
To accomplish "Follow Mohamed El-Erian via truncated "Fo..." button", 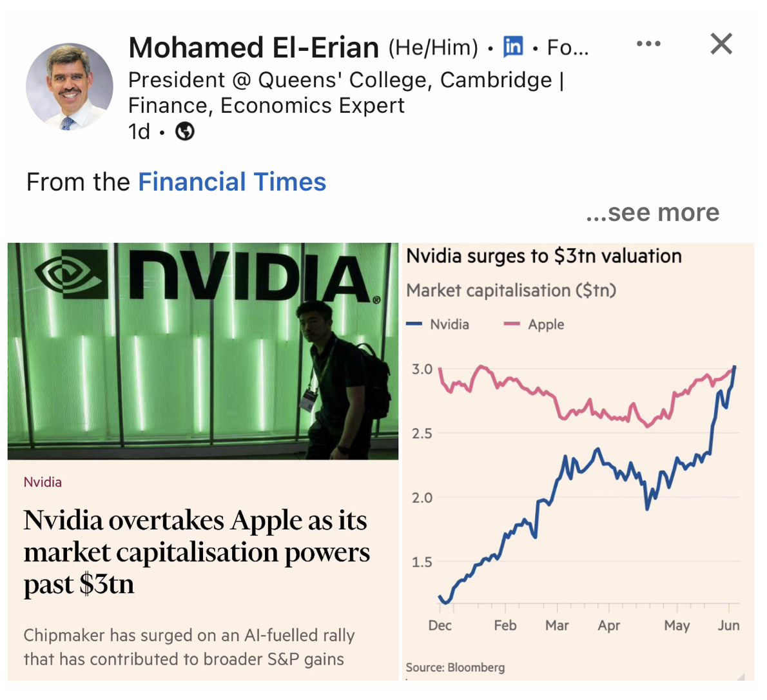I will tap(567, 47).
